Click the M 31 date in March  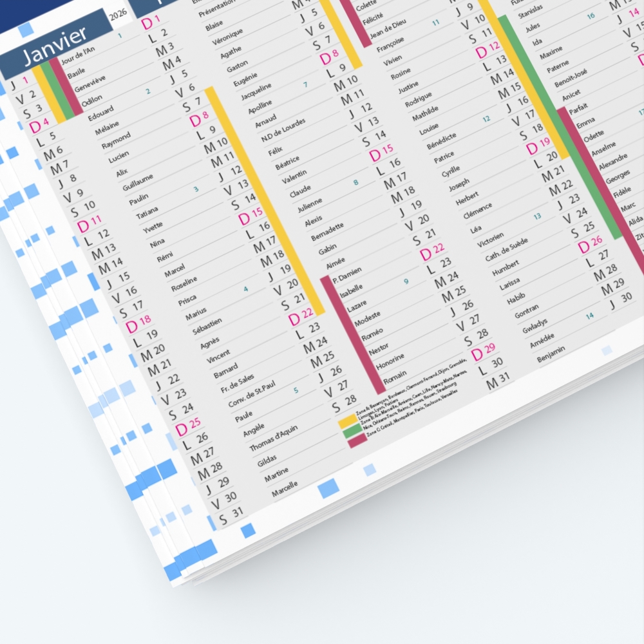click(x=498, y=381)
